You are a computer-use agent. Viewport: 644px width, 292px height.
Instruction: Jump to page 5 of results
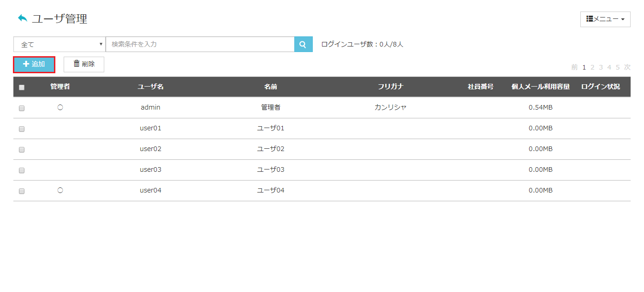coord(618,67)
